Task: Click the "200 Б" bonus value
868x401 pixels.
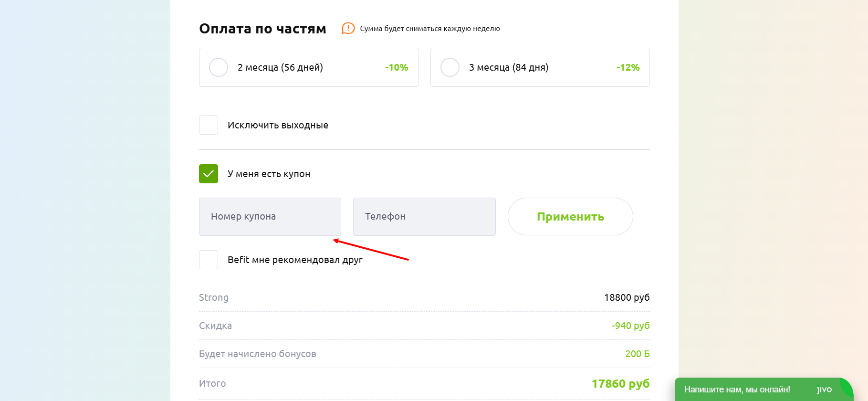Action: 637,354
